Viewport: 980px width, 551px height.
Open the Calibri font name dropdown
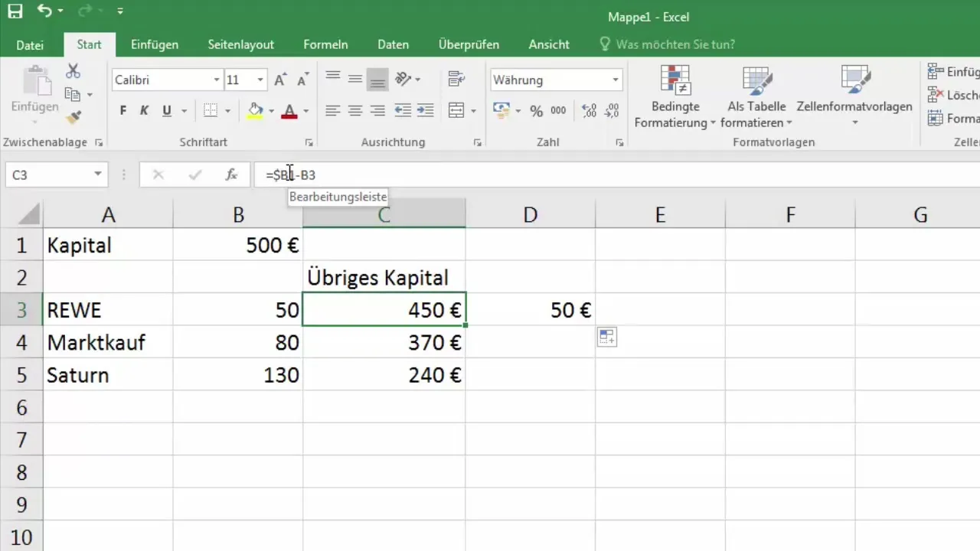217,80
